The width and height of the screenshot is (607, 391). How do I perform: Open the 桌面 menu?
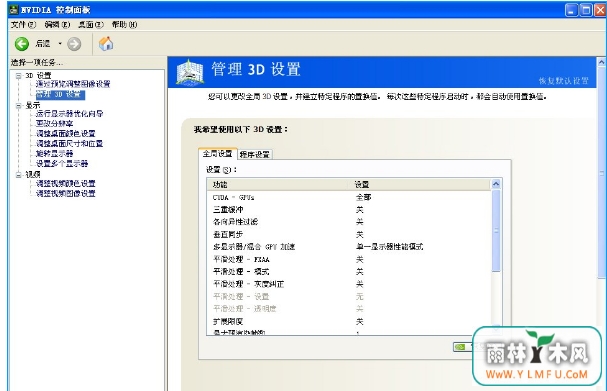tap(91, 24)
